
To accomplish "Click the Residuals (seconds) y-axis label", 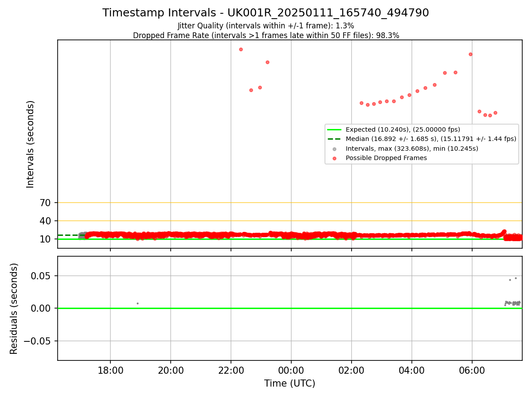I will (x=14, y=309).
